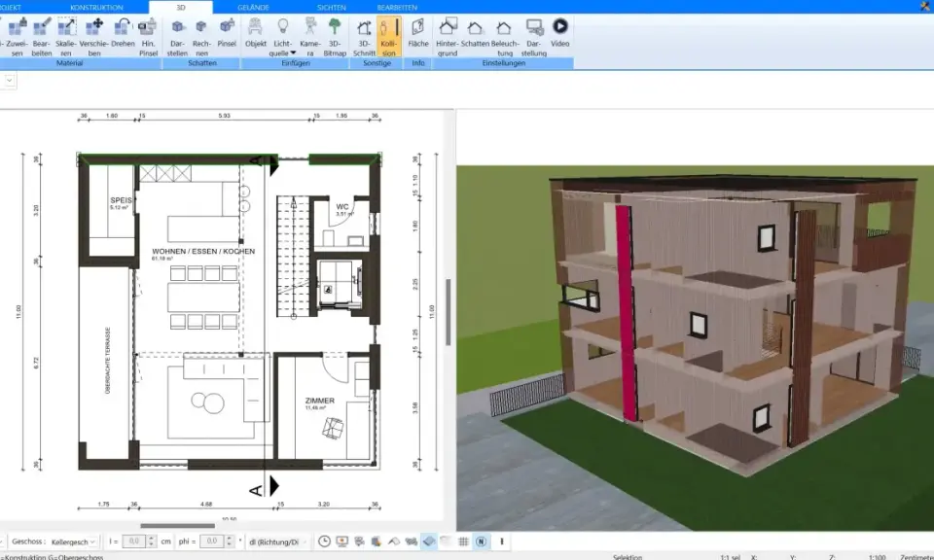Select the Zuweisen material tool
The width and height of the screenshot is (934, 560).
(x=17, y=37)
